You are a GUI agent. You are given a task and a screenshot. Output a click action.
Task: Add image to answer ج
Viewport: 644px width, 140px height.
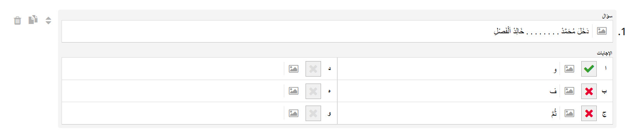pos(569,113)
